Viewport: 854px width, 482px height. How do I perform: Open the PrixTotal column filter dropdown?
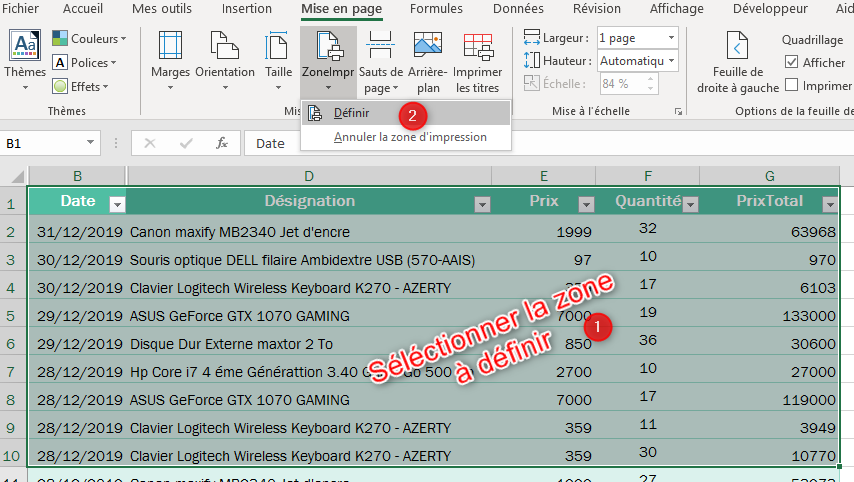click(830, 204)
